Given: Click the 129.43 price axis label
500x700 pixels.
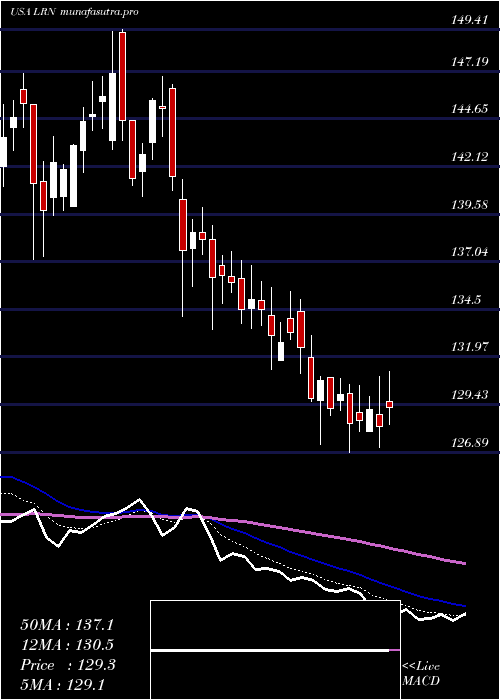Looking at the screenshot, I should [470, 395].
